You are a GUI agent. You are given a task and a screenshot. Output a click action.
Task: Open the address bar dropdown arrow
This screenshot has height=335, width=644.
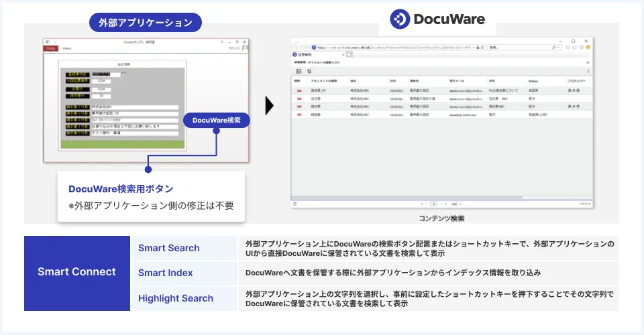click(473, 48)
